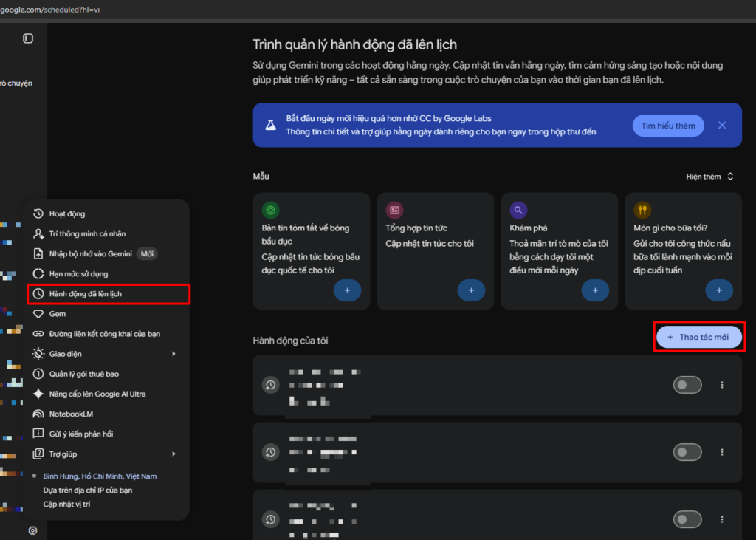Click Gửi ý kiến phản hồi label
The width and height of the screenshot is (756, 540).
tap(81, 434)
